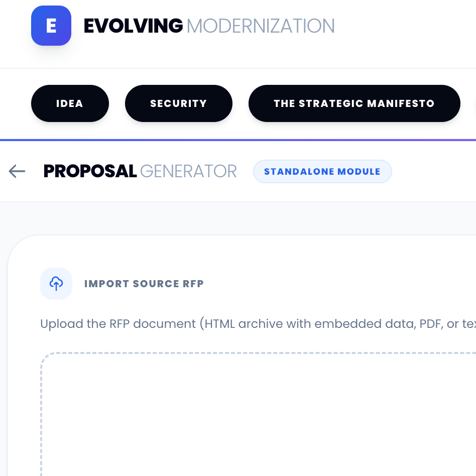Click the blue divider under the tabs
The image size is (476, 476).
click(x=238, y=140)
